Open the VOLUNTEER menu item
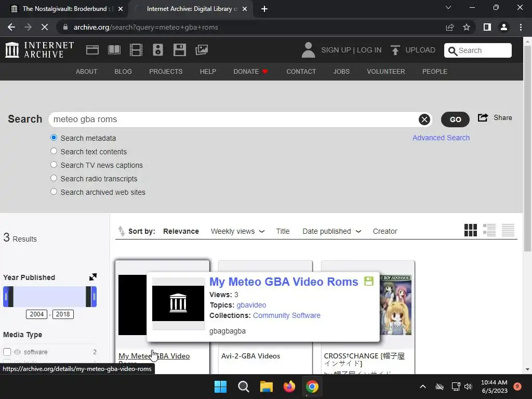Viewport: 532px width, 399px height. click(386, 72)
